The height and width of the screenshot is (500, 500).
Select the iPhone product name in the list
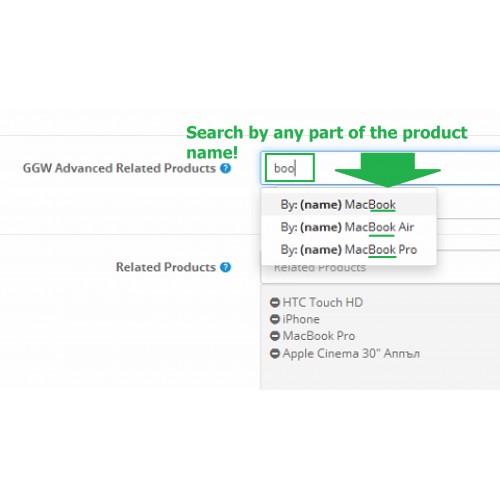(301, 319)
